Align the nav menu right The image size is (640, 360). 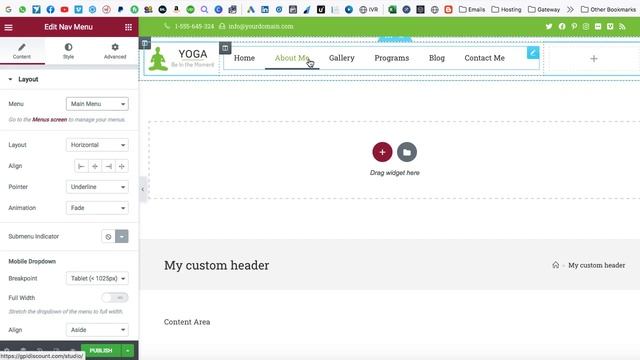point(108,166)
